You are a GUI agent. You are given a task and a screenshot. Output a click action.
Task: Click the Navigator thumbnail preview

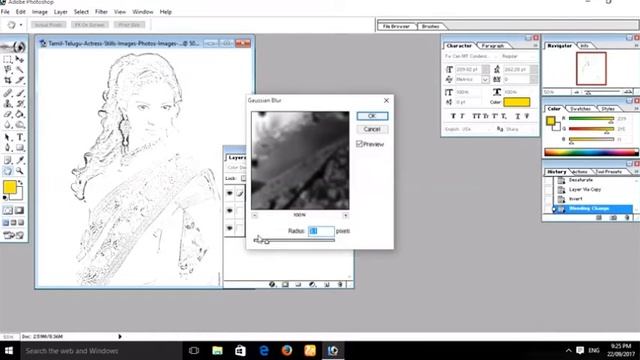coord(591,68)
